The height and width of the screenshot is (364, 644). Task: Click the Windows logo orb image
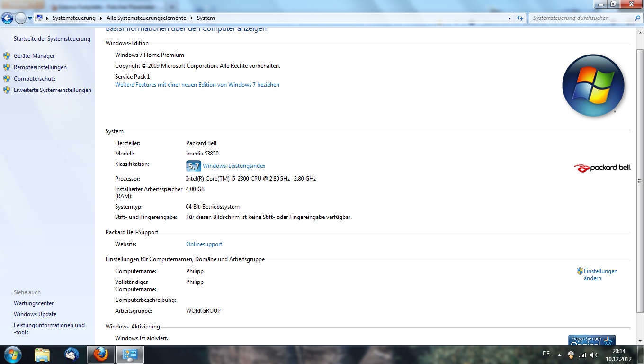coord(593,86)
